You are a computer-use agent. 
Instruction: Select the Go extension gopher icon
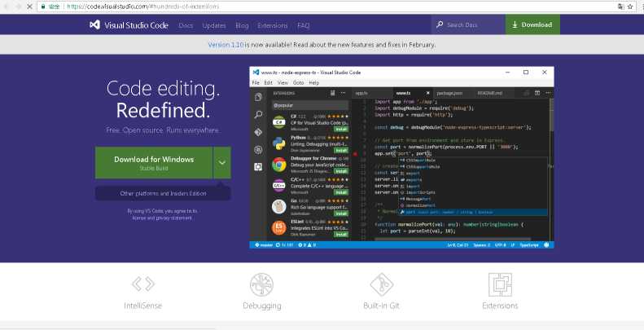coord(279,207)
